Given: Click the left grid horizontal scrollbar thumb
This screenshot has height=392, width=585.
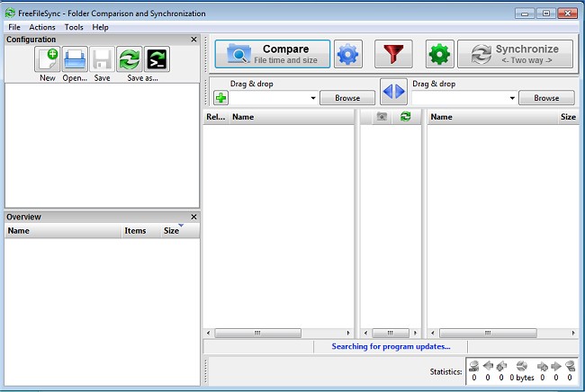Looking at the screenshot, I should pos(257,333).
